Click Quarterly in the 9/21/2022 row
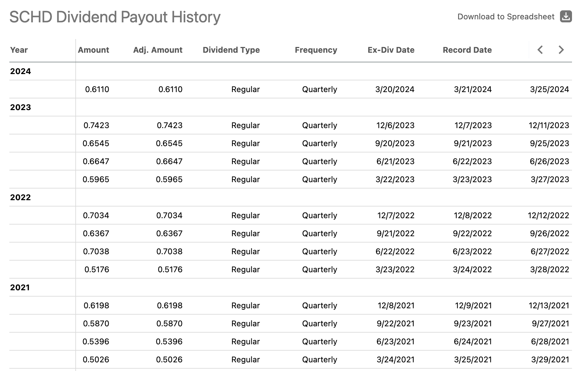Image resolution: width=588 pixels, height=371 pixels. click(x=320, y=234)
